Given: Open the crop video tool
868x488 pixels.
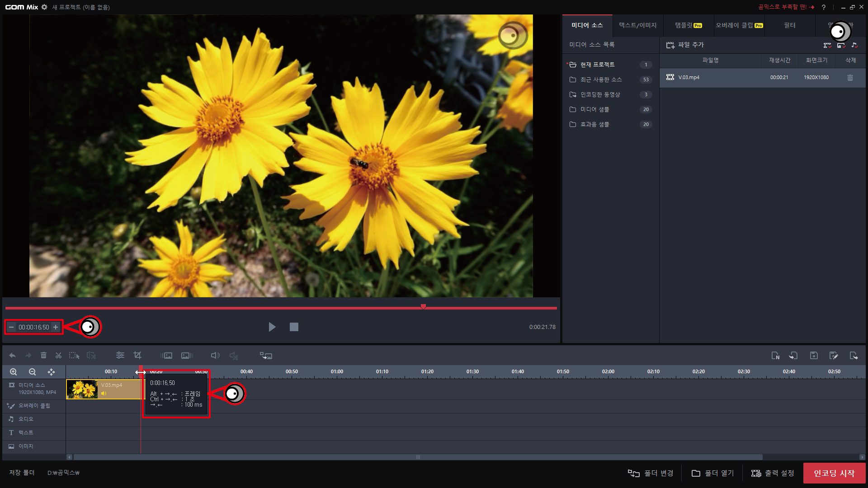Looking at the screenshot, I should click(137, 356).
